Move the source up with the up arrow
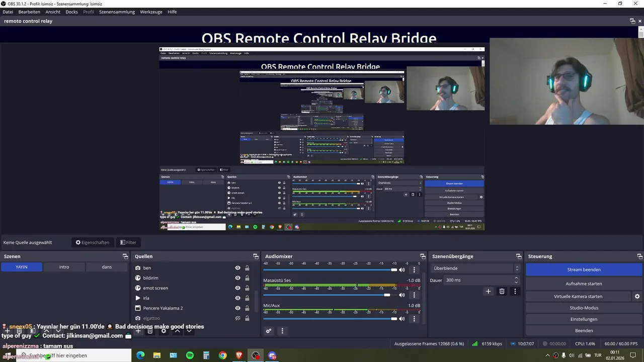644x362 pixels. click(x=177, y=331)
